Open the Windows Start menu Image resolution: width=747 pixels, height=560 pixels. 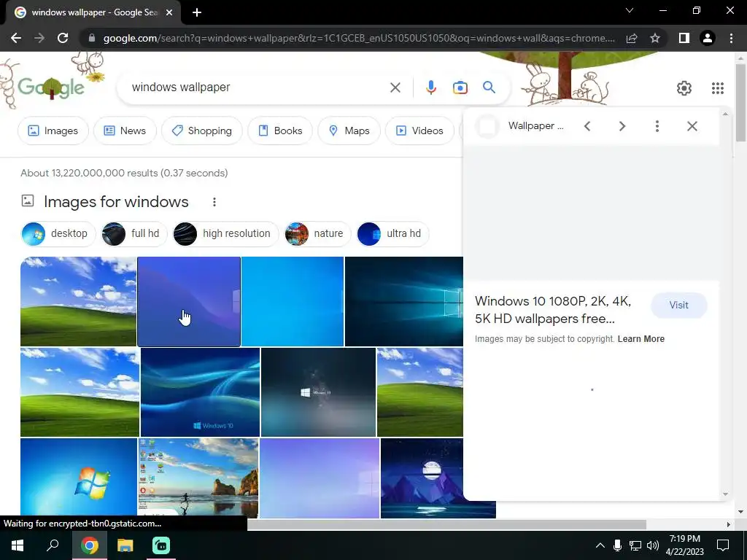click(x=18, y=545)
